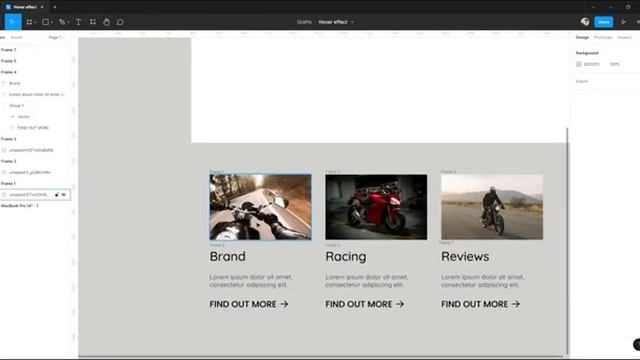640x360 pixels.
Task: Click the canvas vertical scrollbar
Action: point(567,241)
